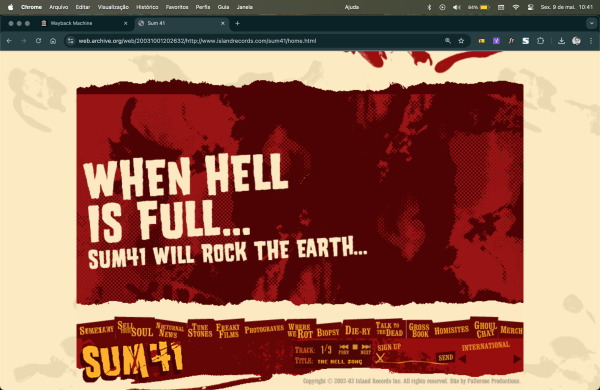Open the Merch section
Viewport: 600px width, 390px height.
(x=511, y=330)
